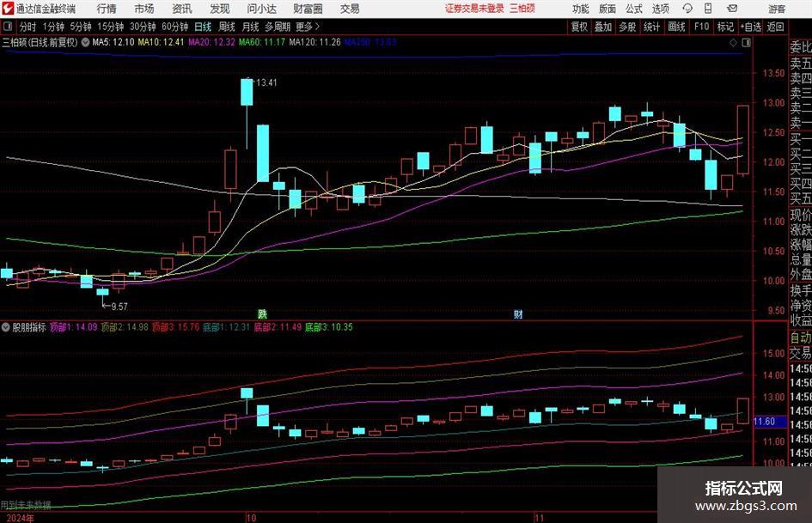812x523 pixels.
Task: Click the 统计 statistics button
Action: point(651,27)
